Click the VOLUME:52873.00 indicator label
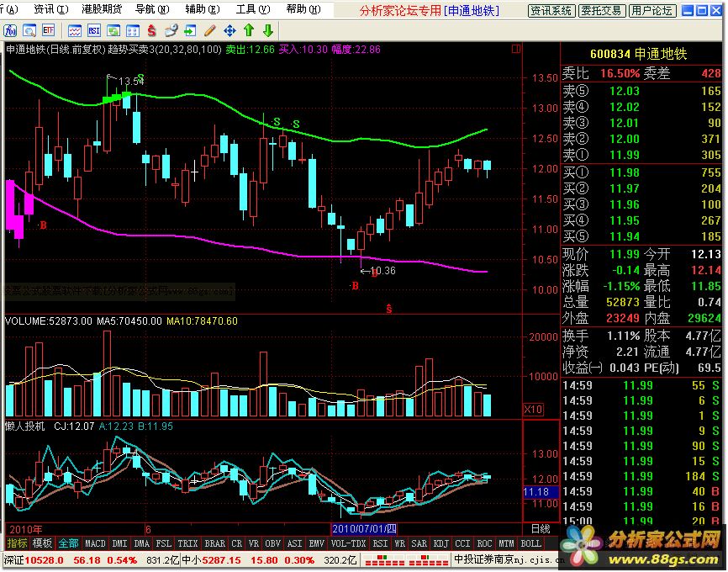728x572 pixels. (x=48, y=321)
